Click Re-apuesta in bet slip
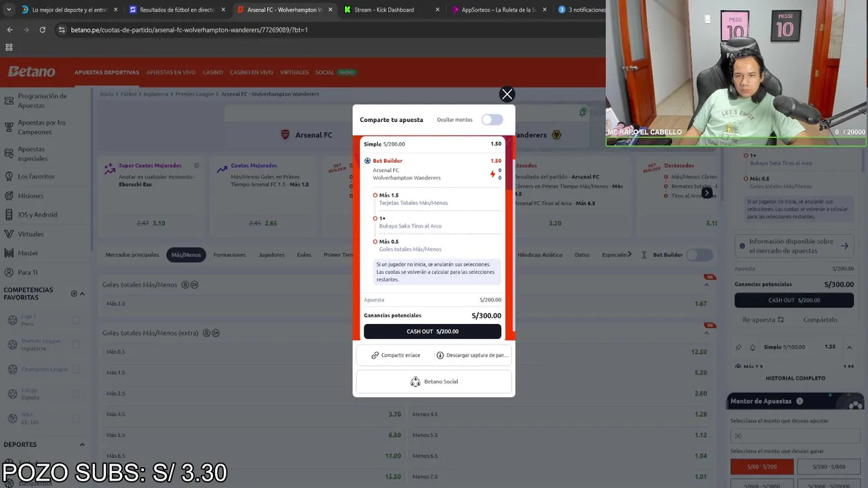This screenshot has height=488, width=868. click(x=763, y=320)
